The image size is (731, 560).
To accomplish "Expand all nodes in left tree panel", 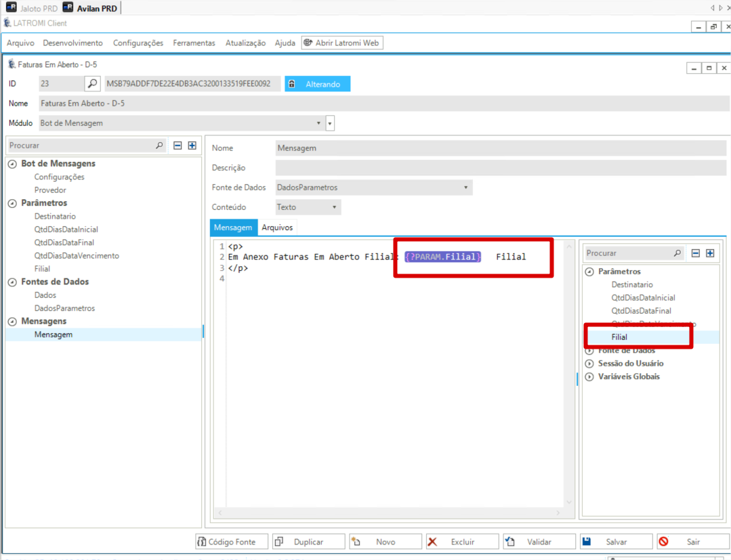I will 192,146.
